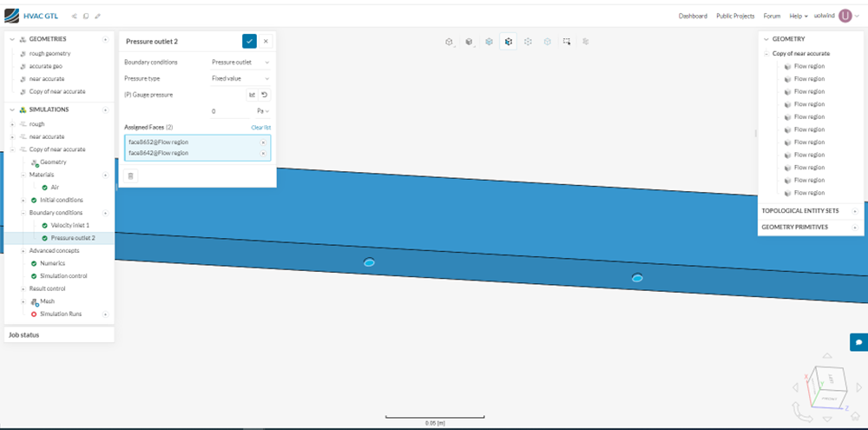Click the Clear list link
868x430 pixels.
[260, 128]
